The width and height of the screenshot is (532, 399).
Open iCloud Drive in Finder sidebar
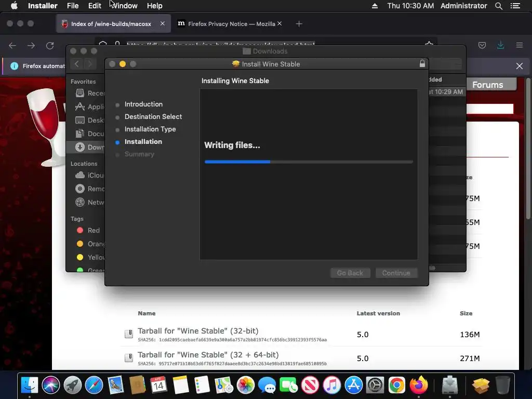coord(90,176)
